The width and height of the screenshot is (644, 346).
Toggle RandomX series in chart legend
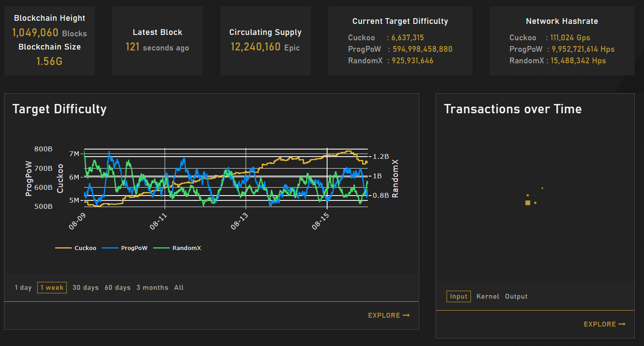177,248
